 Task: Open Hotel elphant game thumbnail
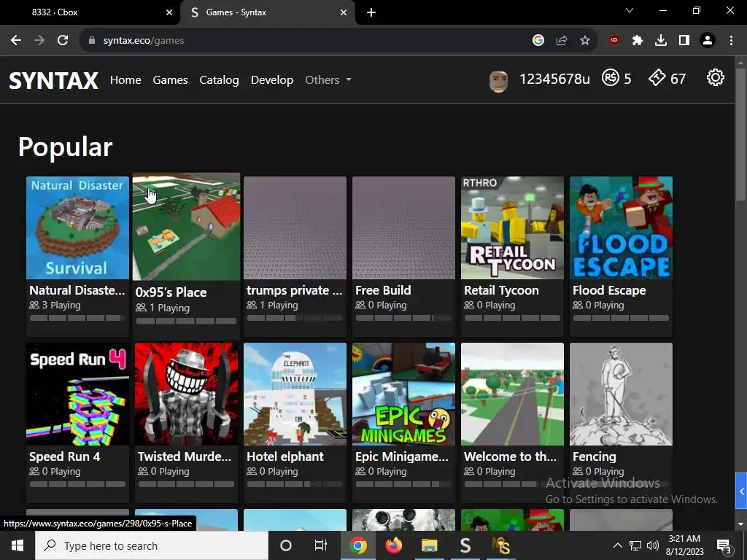click(x=295, y=394)
